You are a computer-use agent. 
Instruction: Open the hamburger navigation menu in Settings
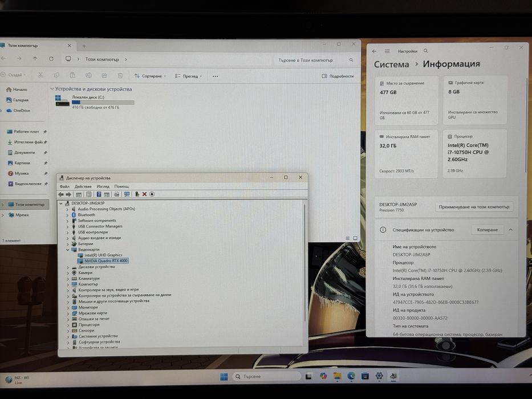(x=387, y=51)
